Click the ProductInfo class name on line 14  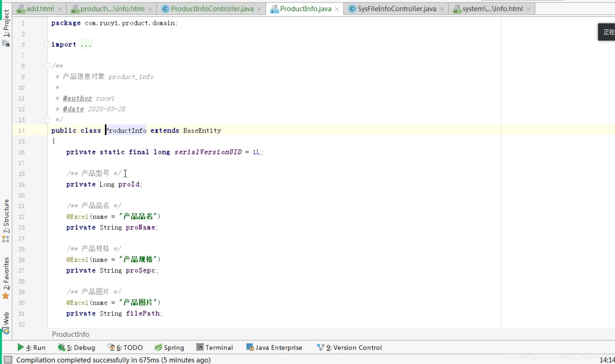(126, 131)
